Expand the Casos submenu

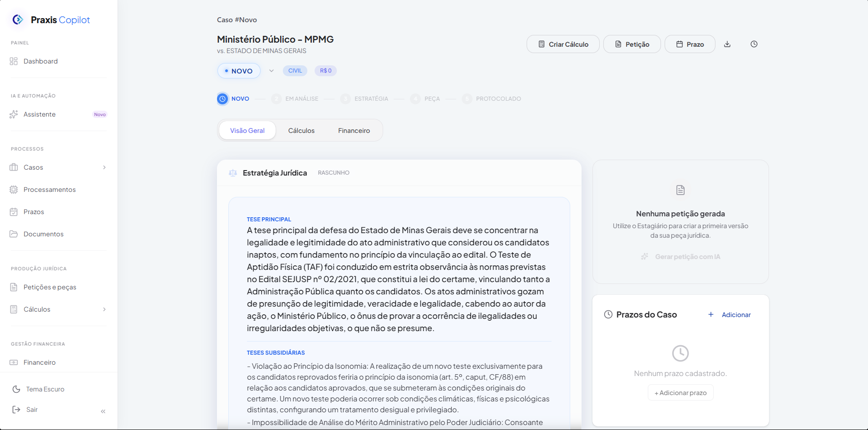tap(104, 167)
